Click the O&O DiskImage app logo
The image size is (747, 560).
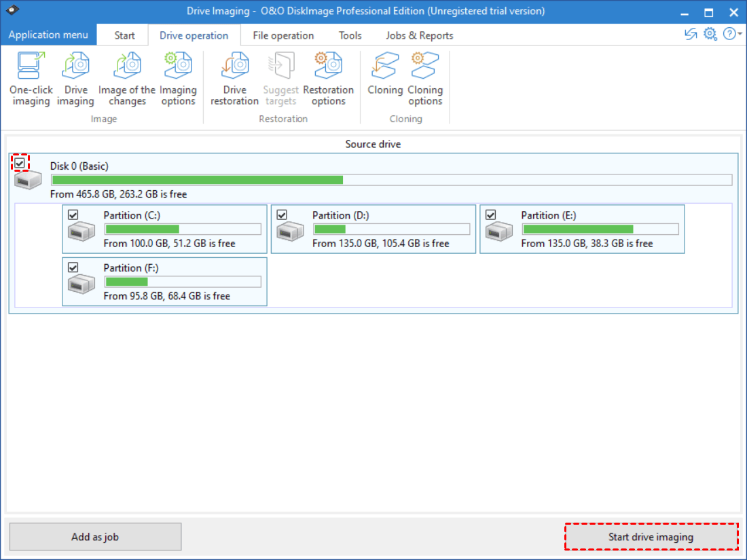pyautogui.click(x=12, y=10)
